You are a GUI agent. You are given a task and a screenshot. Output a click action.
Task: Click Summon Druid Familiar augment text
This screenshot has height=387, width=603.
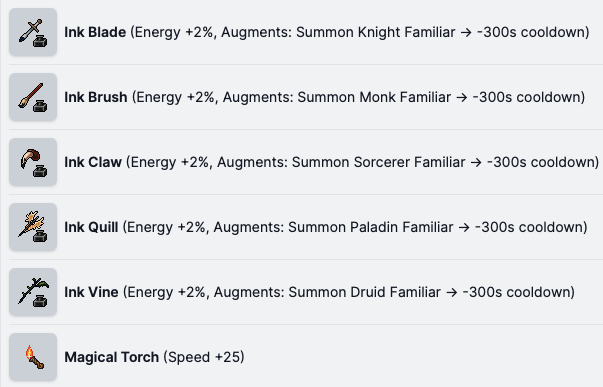pos(365,292)
